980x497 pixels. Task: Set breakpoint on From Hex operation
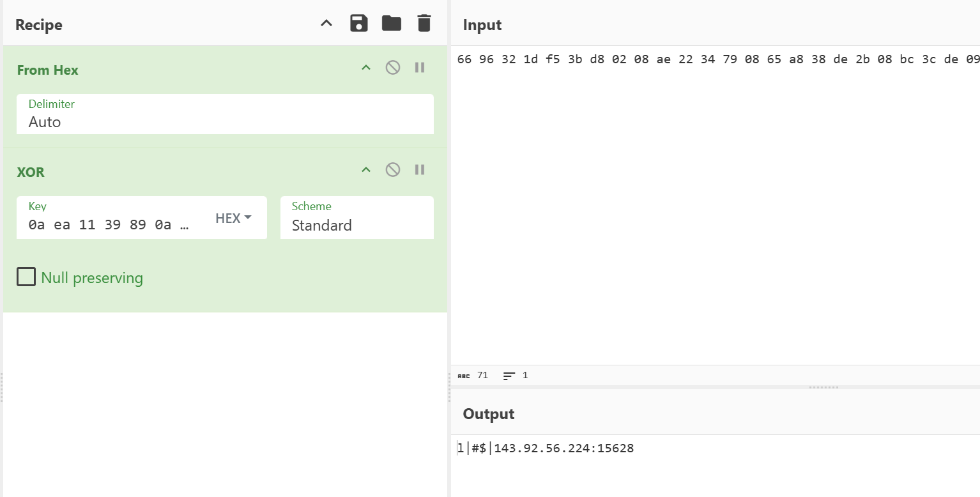(x=420, y=67)
